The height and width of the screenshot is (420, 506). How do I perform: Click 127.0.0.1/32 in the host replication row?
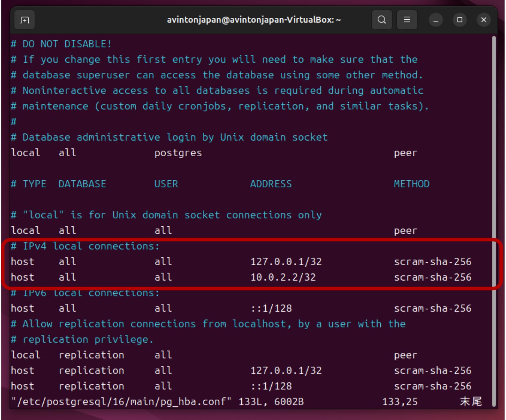coord(286,370)
